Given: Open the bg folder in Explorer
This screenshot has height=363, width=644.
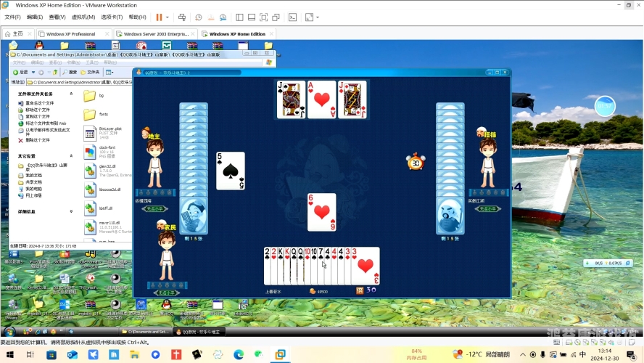Looking at the screenshot, I should (x=90, y=96).
